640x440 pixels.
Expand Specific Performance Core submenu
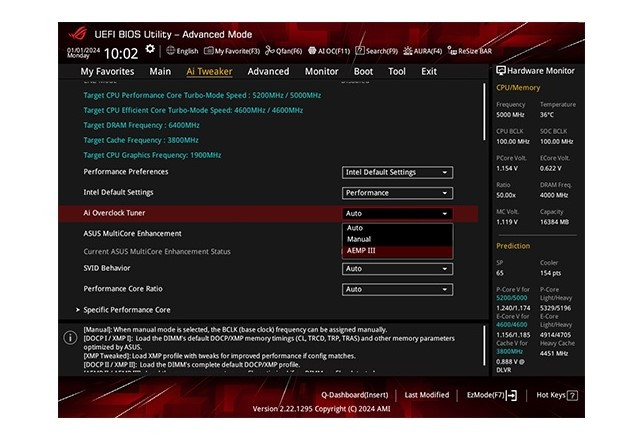click(127, 310)
